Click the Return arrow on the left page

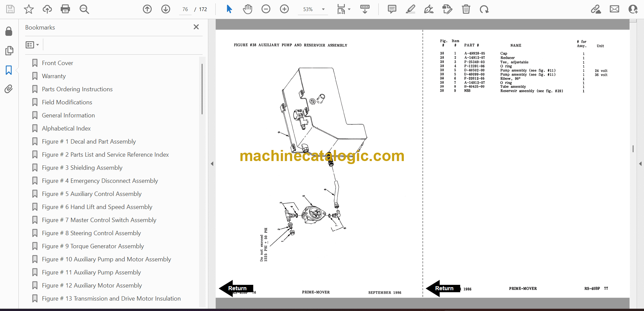(x=236, y=288)
